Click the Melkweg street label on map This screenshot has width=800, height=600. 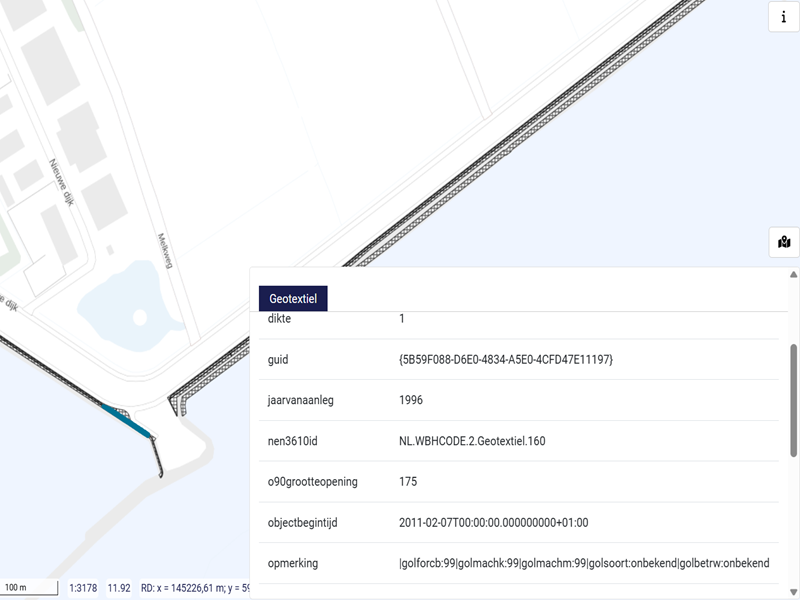166,251
